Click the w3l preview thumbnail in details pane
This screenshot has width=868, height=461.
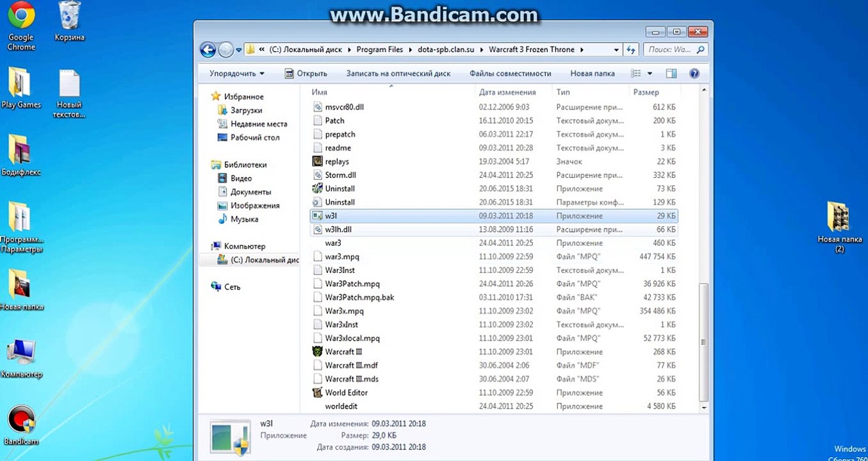pyautogui.click(x=231, y=439)
